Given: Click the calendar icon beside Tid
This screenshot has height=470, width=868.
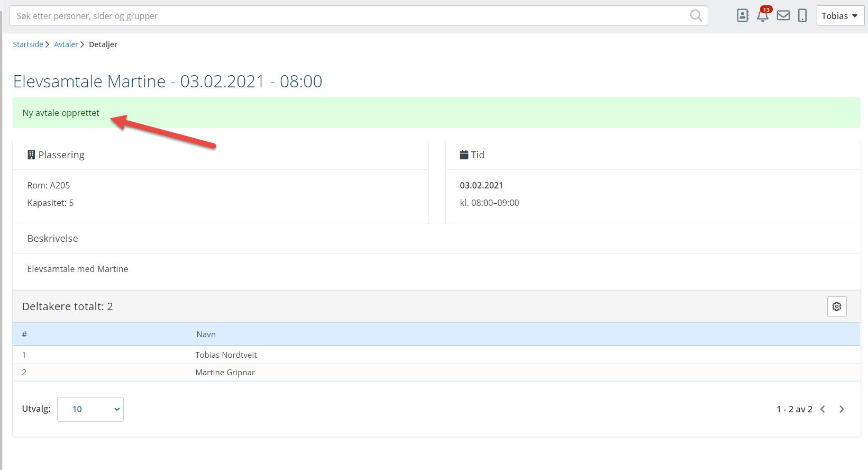Looking at the screenshot, I should (464, 155).
